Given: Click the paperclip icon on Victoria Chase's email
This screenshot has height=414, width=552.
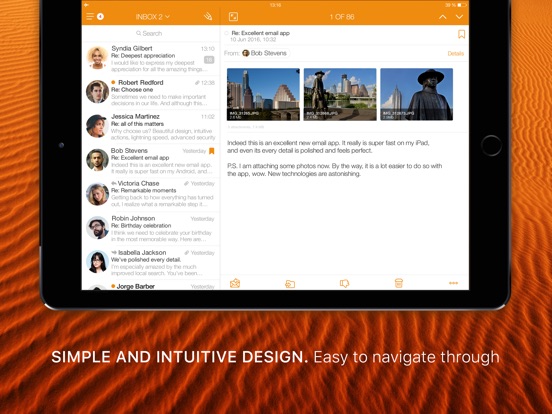Looking at the screenshot, I should click(x=187, y=183).
